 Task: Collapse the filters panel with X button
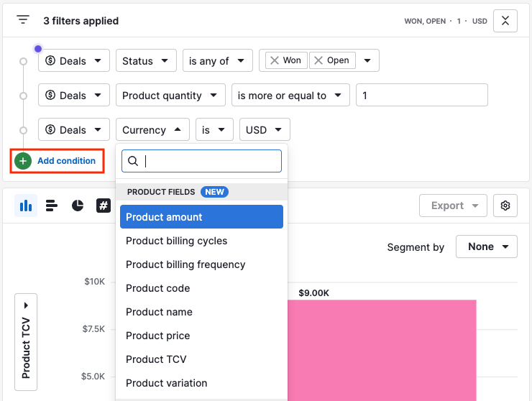[505, 21]
